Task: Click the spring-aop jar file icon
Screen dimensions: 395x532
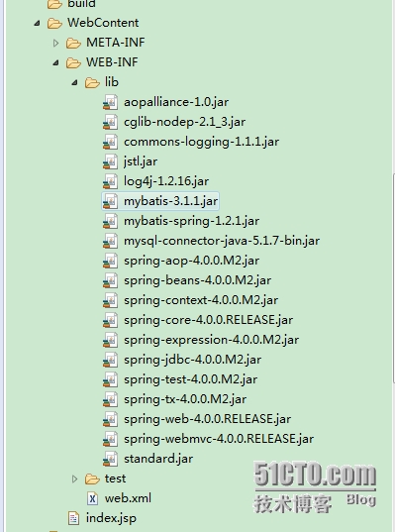Action: tap(110, 261)
